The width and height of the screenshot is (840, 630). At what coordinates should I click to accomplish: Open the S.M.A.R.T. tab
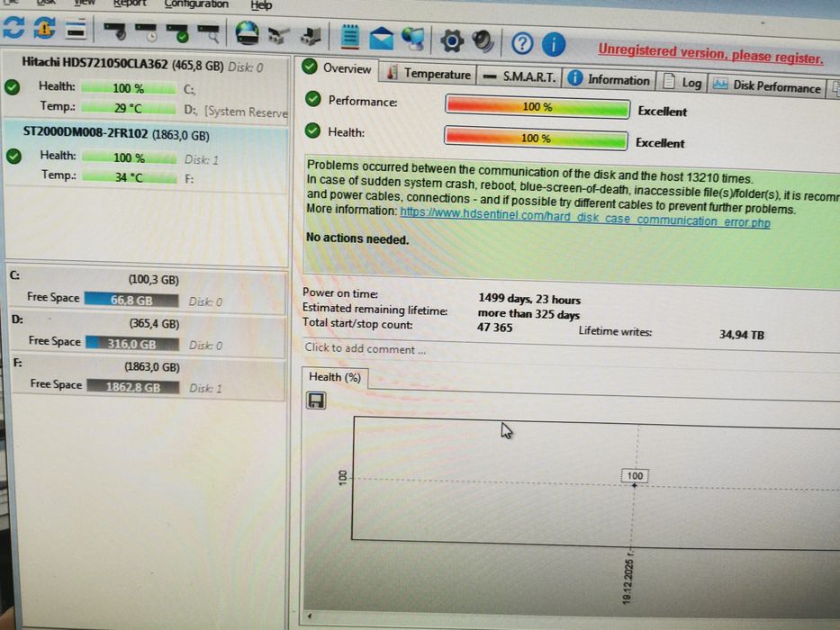519,77
